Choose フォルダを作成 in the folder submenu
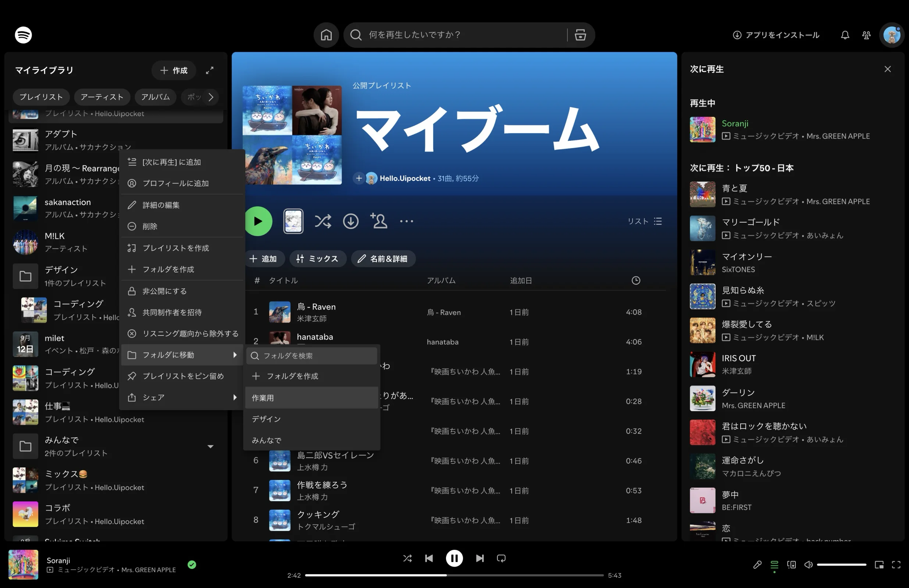 (311, 376)
